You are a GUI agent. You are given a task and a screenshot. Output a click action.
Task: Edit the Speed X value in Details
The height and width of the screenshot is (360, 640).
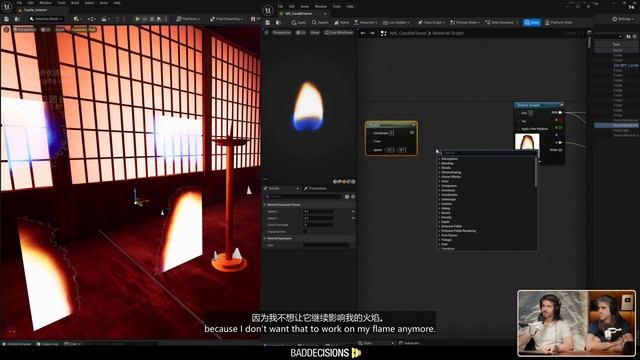(x=318, y=211)
